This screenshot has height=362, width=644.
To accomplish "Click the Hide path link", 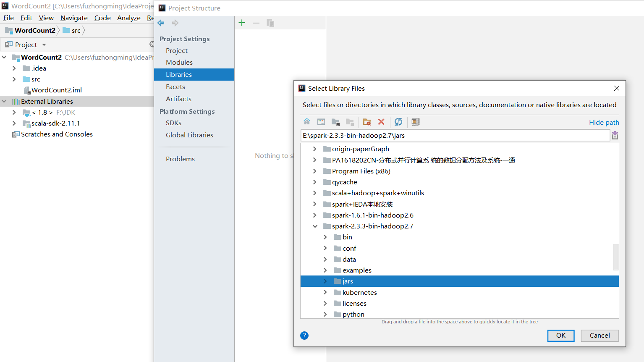I will click(604, 122).
